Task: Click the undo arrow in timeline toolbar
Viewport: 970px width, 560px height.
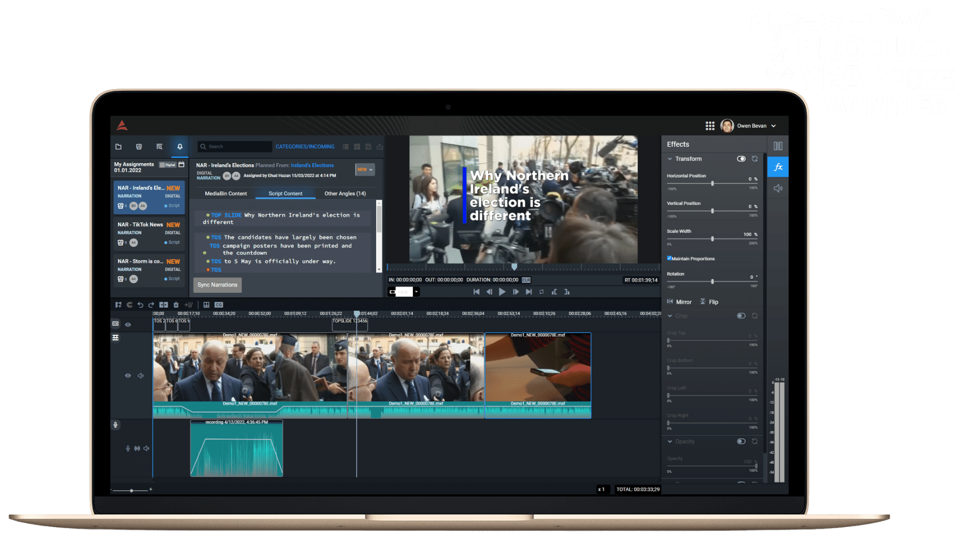Action: [x=141, y=305]
